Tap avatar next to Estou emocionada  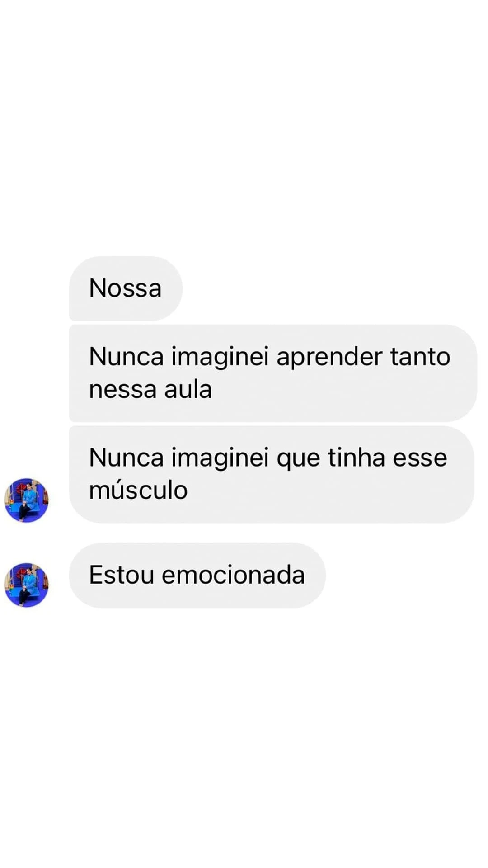tap(26, 585)
